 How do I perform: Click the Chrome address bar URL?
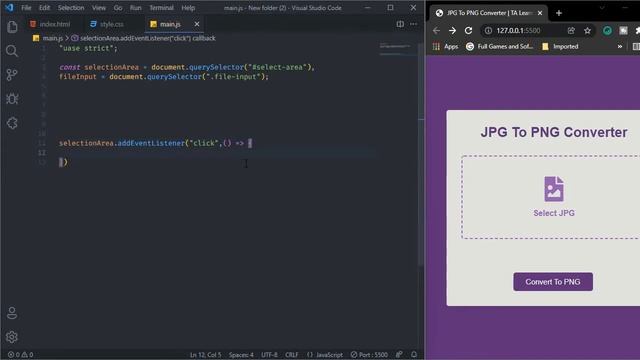click(x=518, y=31)
